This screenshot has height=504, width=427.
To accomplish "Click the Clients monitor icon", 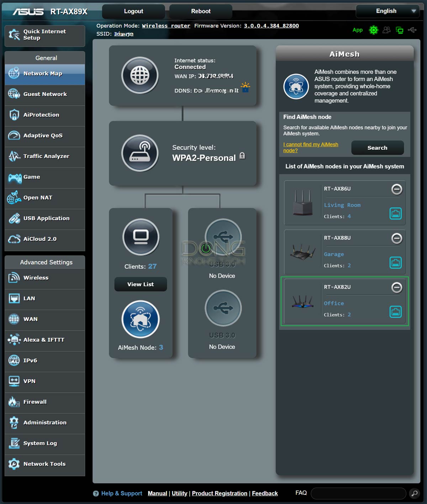I will tap(141, 237).
